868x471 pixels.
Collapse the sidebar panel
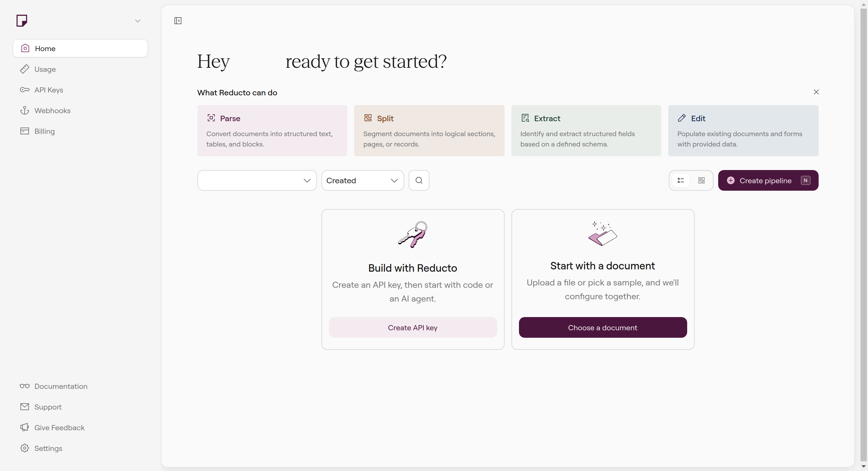coord(178,21)
